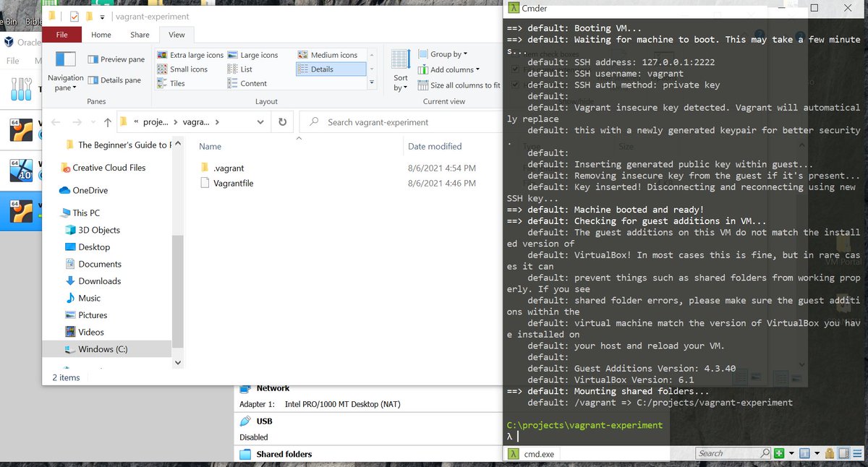Click the cmd.exe tab in Cmder
This screenshot has height=467, width=868.
point(532,453)
